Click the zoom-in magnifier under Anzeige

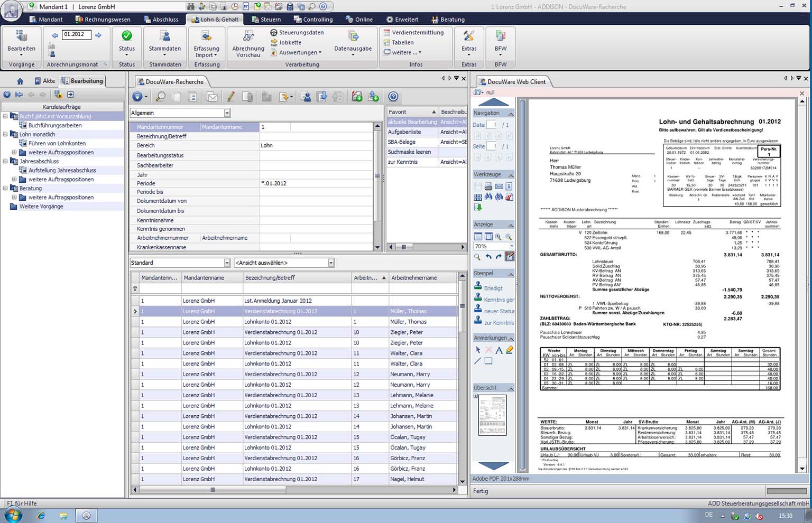point(498,237)
